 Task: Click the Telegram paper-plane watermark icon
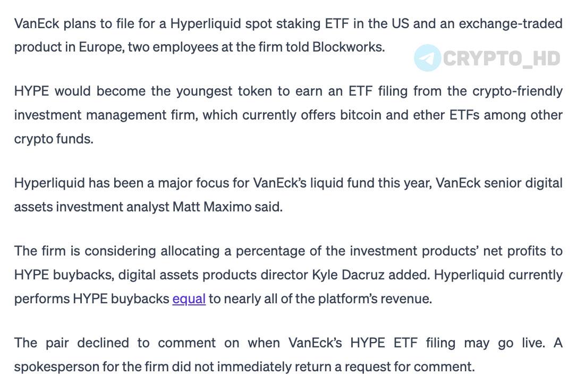tap(427, 58)
